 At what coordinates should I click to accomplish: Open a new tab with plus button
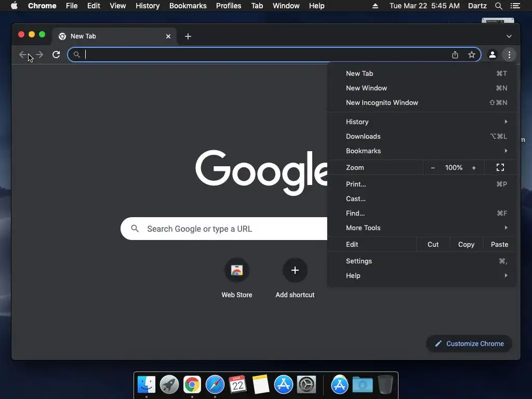[x=188, y=36]
